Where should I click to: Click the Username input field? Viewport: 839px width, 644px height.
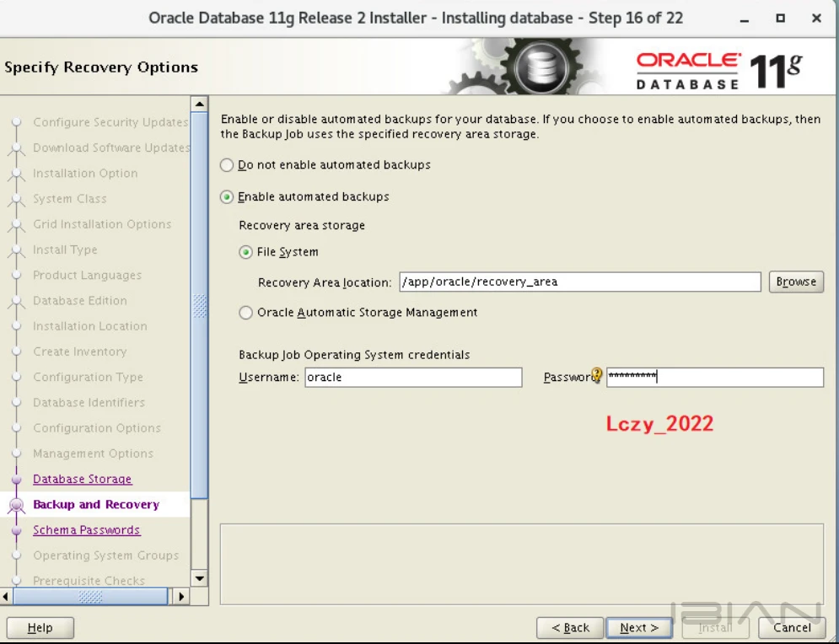413,377
